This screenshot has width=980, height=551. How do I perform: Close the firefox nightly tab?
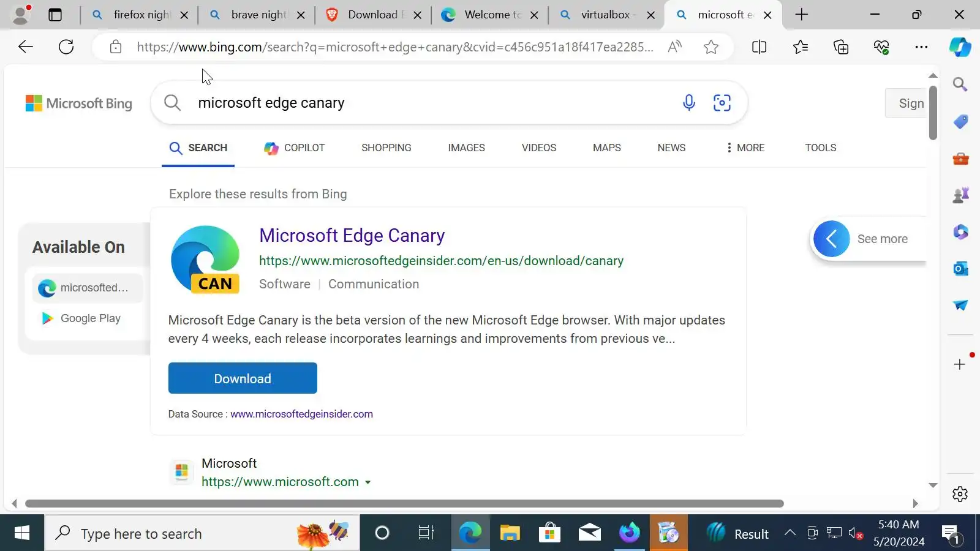pos(184,15)
